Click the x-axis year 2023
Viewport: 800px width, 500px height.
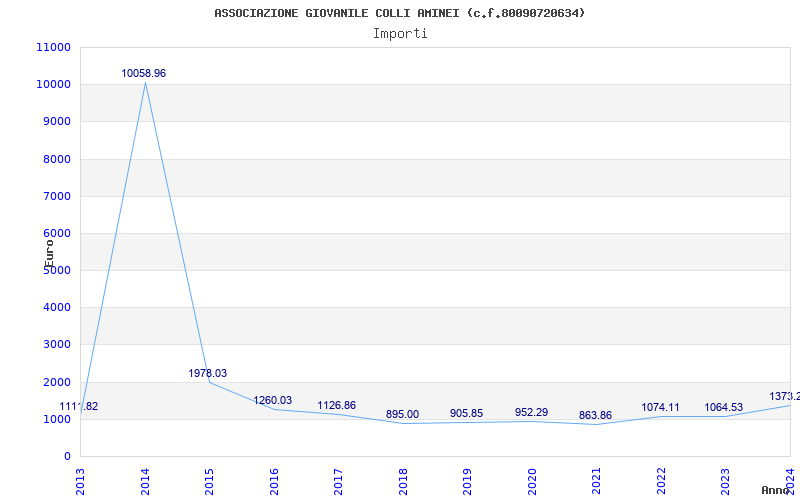[x=726, y=481]
